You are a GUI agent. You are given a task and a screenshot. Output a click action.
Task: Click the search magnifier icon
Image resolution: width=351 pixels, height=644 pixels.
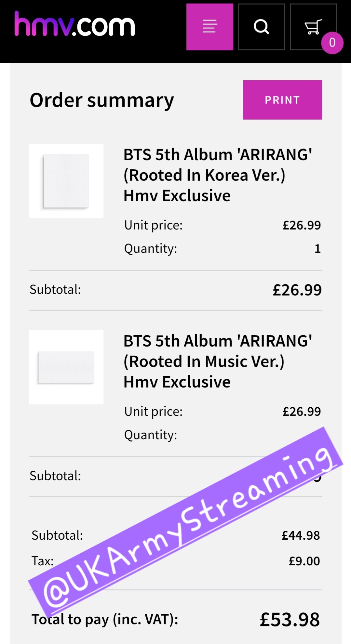[261, 27]
